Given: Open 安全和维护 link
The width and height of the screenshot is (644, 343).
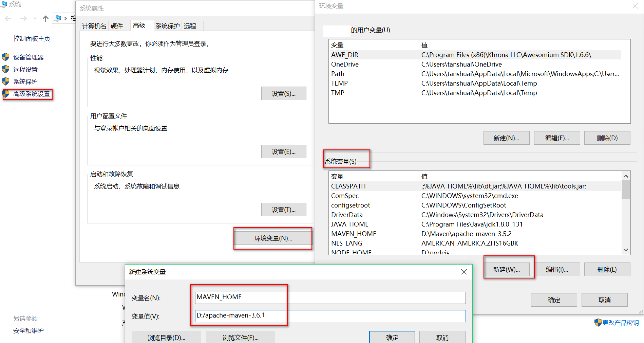Looking at the screenshot, I should 29,331.
